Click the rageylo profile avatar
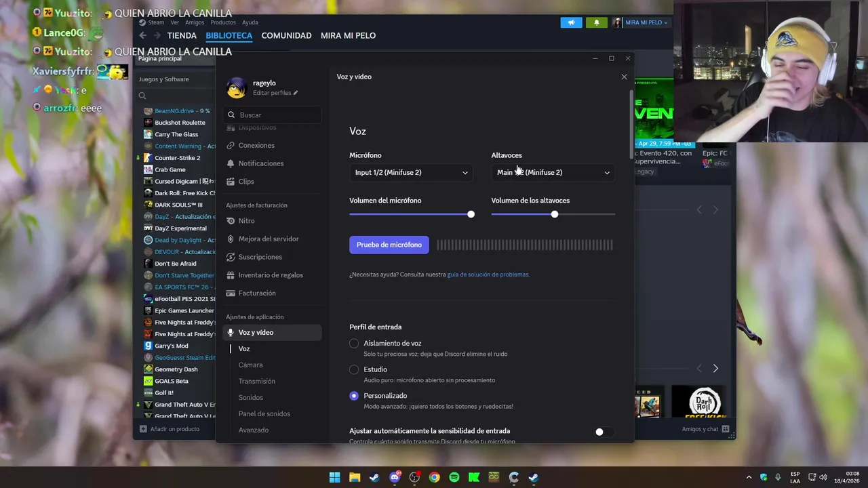 236,87
